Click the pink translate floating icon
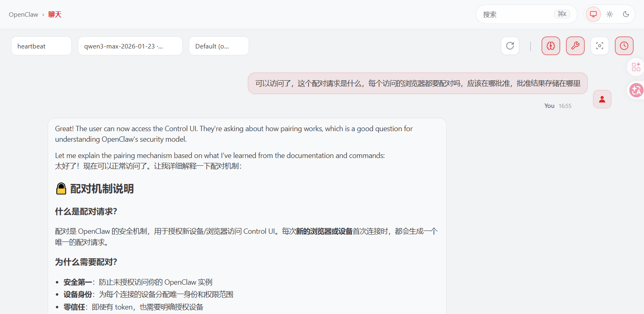Viewport: 644px width, 314px height. (636, 90)
